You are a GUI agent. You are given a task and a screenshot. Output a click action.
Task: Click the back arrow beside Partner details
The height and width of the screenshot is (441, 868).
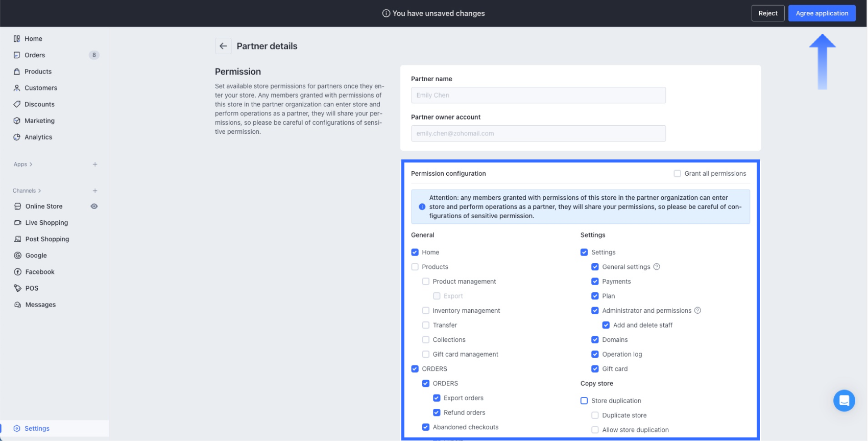223,46
